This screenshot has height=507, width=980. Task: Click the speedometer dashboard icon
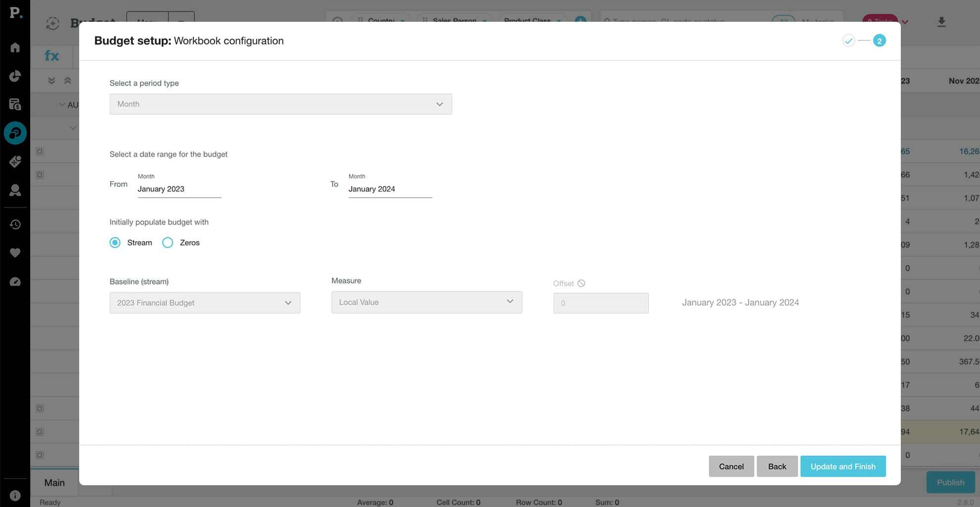click(x=15, y=282)
